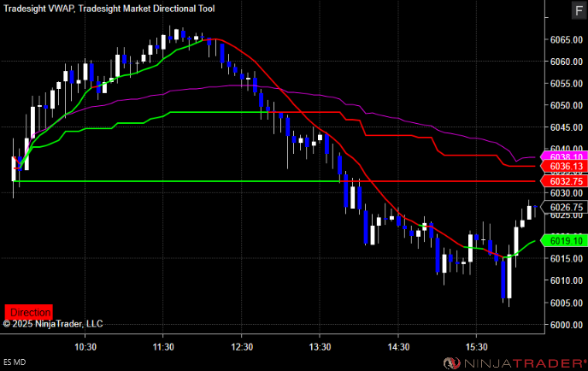The height and width of the screenshot is (371, 588).
Task: Click the 6026.75 current price marker
Action: tap(563, 207)
